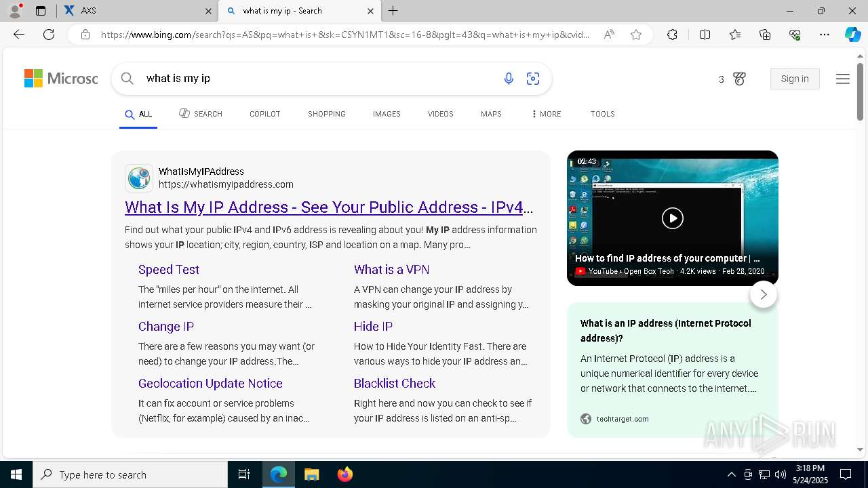
Task: Advance the video carousel with the next arrow
Action: tap(764, 295)
